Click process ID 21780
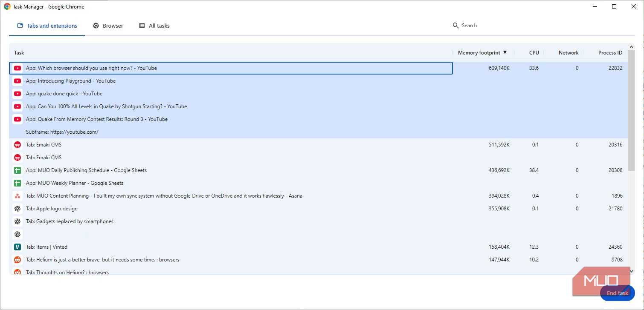Image resolution: width=644 pixels, height=310 pixels. point(615,209)
